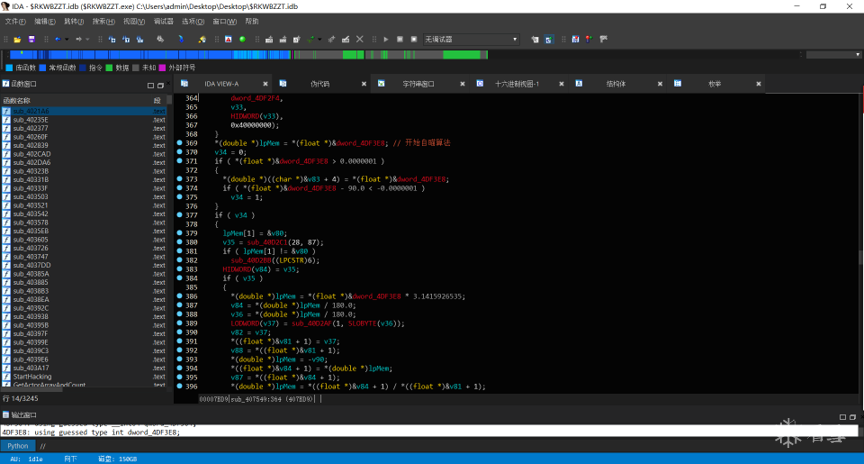
Task: Switch to the 伪代码 pseudocode tab
Action: (x=319, y=84)
